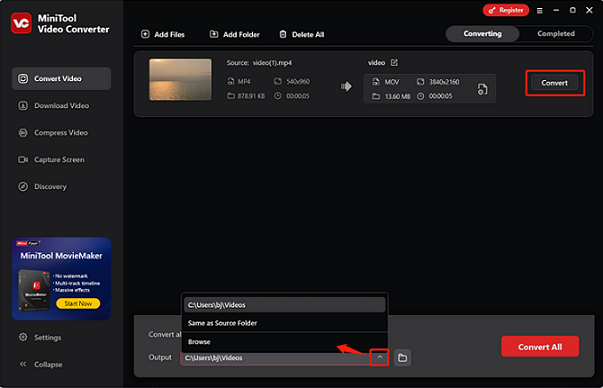This screenshot has width=603, height=388.
Task: Click Delete All in the toolbar
Action: pyautogui.click(x=302, y=35)
